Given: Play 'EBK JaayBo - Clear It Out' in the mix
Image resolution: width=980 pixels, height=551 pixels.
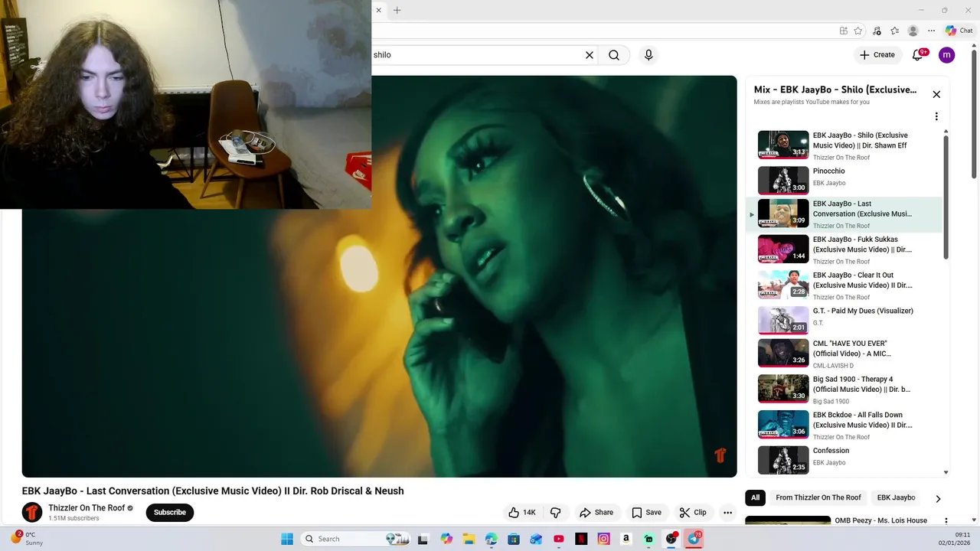Looking at the screenshot, I should (x=844, y=285).
